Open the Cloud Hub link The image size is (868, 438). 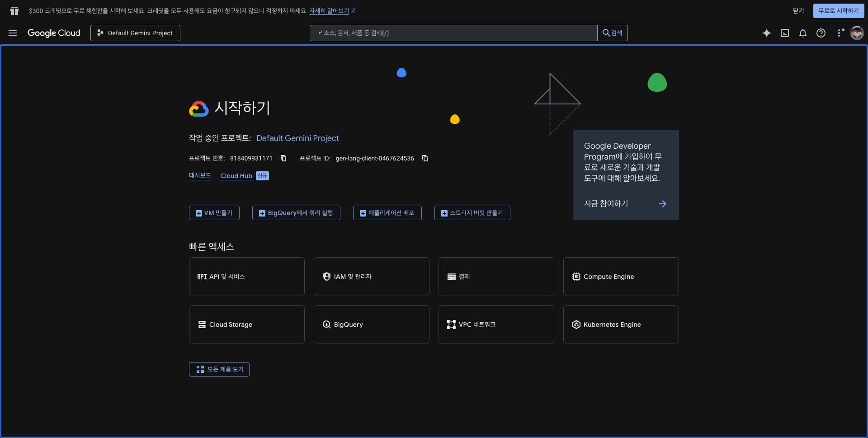tap(236, 176)
